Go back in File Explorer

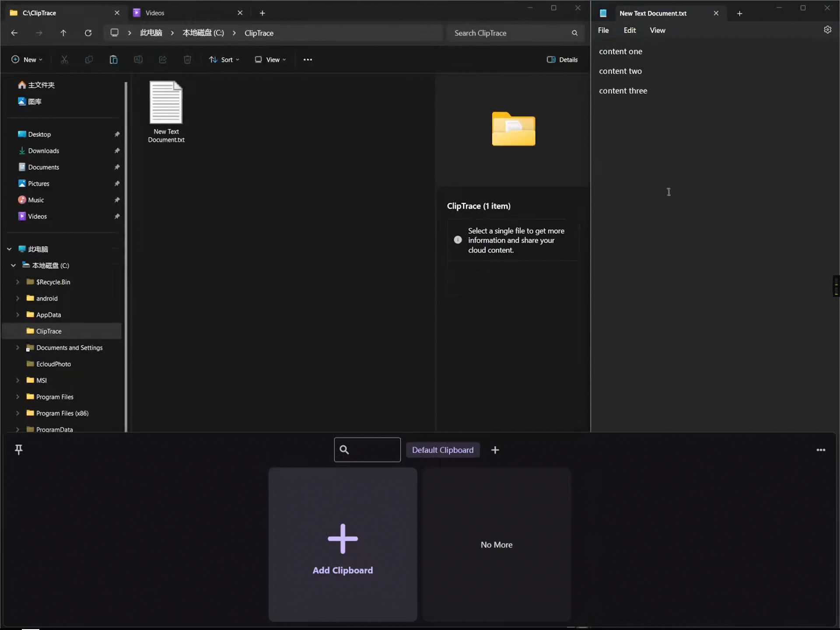click(14, 33)
